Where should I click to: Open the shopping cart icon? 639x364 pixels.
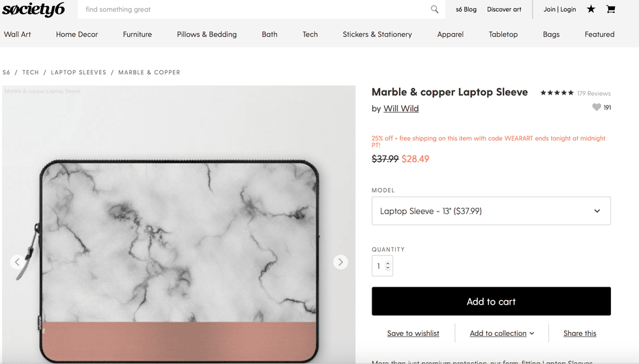(610, 9)
